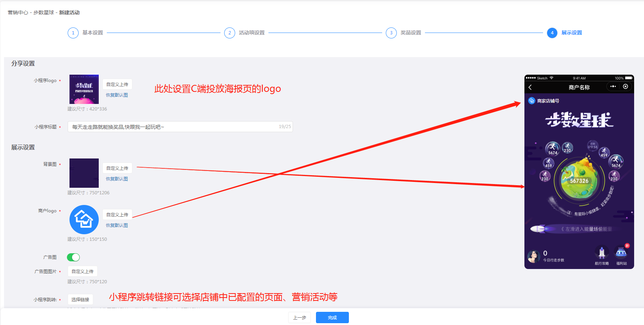
Task: Toggle the 广告图 switch off
Action: coord(74,257)
